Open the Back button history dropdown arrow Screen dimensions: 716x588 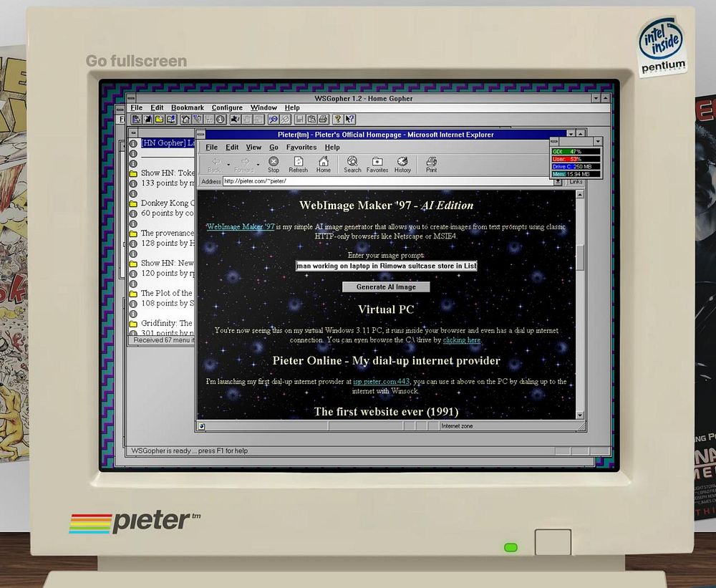pos(228,165)
